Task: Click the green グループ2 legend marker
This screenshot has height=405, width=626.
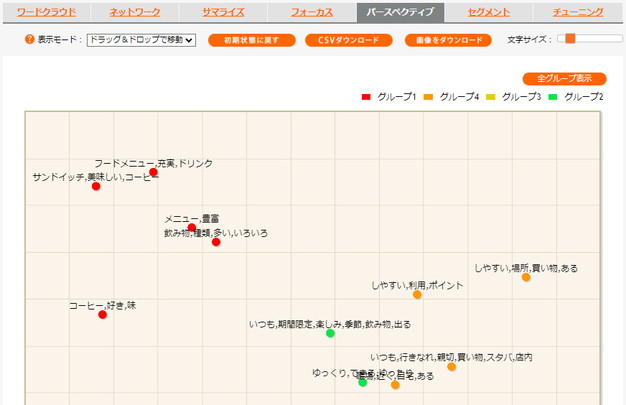Action: [x=553, y=97]
